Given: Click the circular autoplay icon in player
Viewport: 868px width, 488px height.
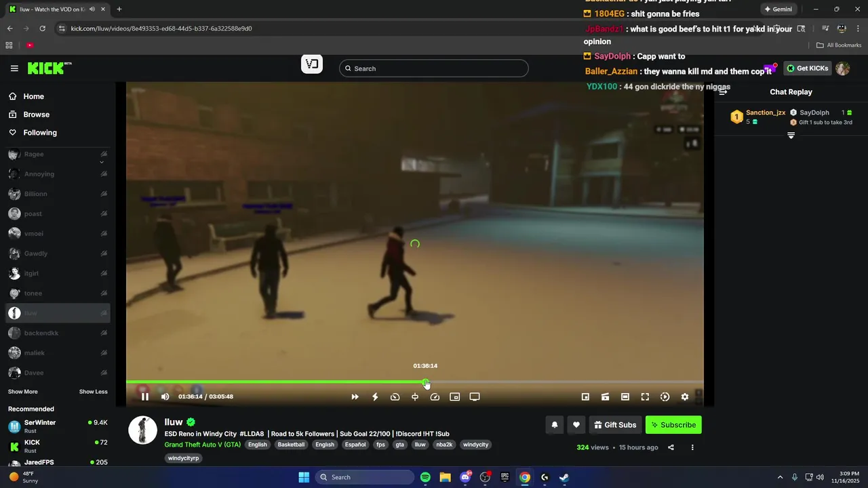Looking at the screenshot, I should 665,396.
